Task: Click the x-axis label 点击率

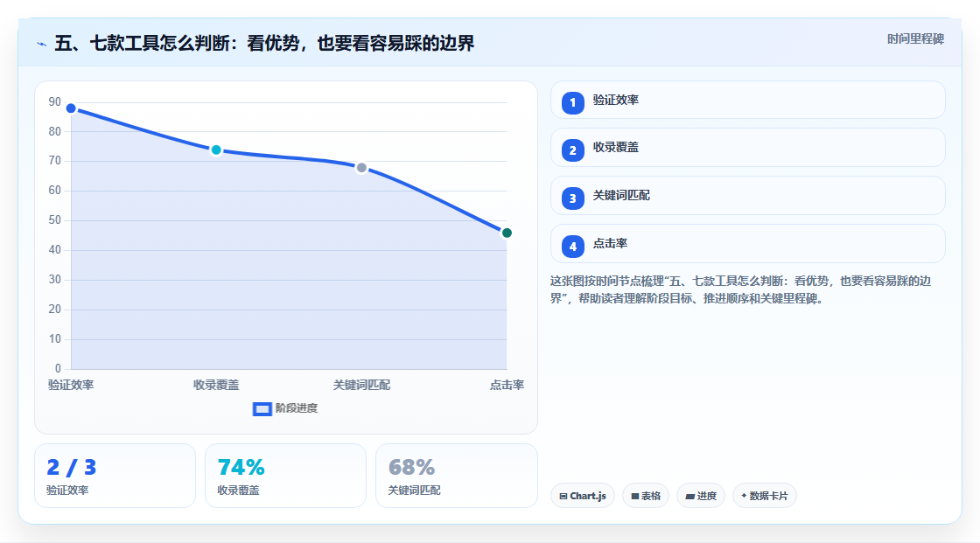Action: pos(507,385)
